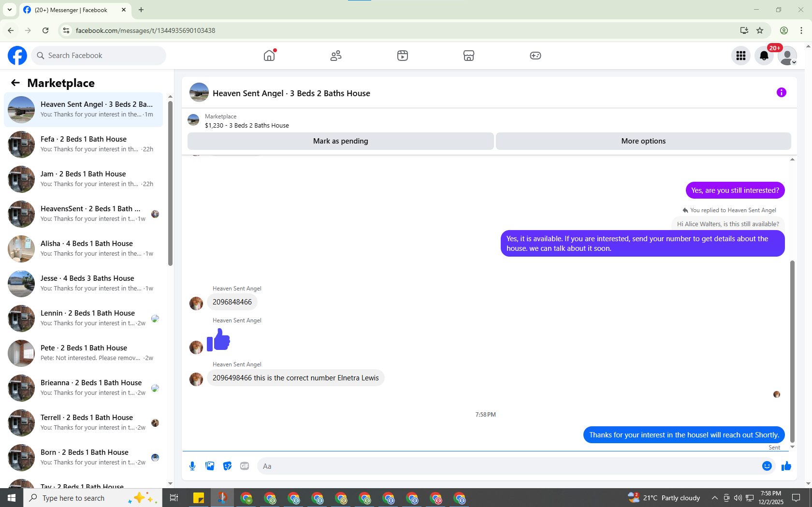The width and height of the screenshot is (812, 507).
Task: Open Fefa 2 Beds 1 Bath chat
Action: point(83,145)
